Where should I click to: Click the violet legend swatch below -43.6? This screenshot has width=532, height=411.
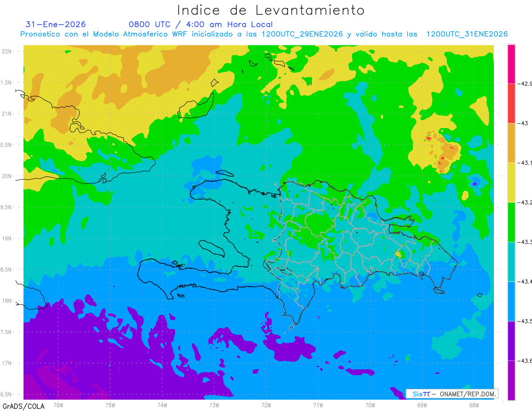(x=511, y=380)
